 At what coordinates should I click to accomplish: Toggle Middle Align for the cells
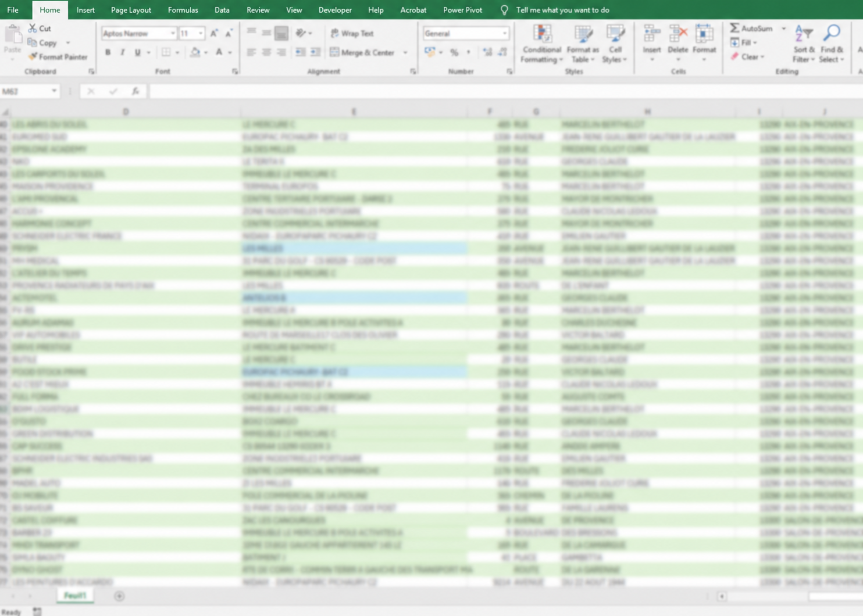click(266, 33)
